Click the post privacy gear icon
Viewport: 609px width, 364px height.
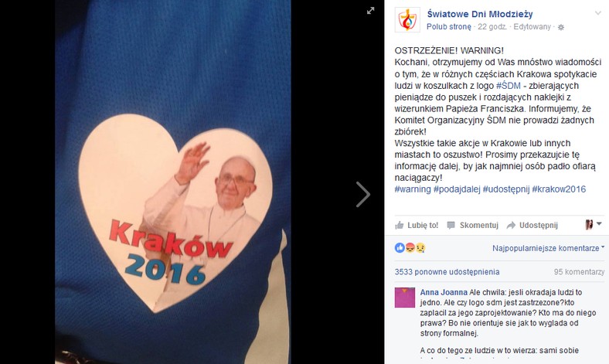tap(561, 27)
